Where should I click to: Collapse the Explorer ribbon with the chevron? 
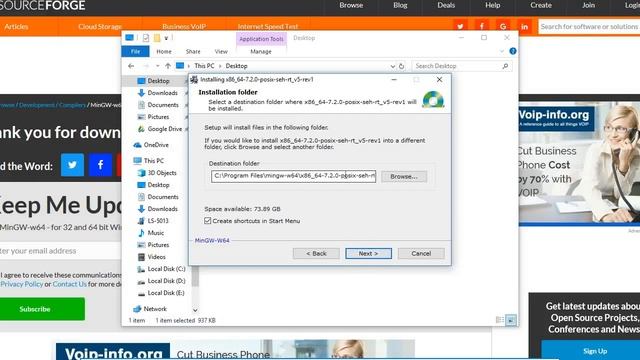(x=502, y=51)
